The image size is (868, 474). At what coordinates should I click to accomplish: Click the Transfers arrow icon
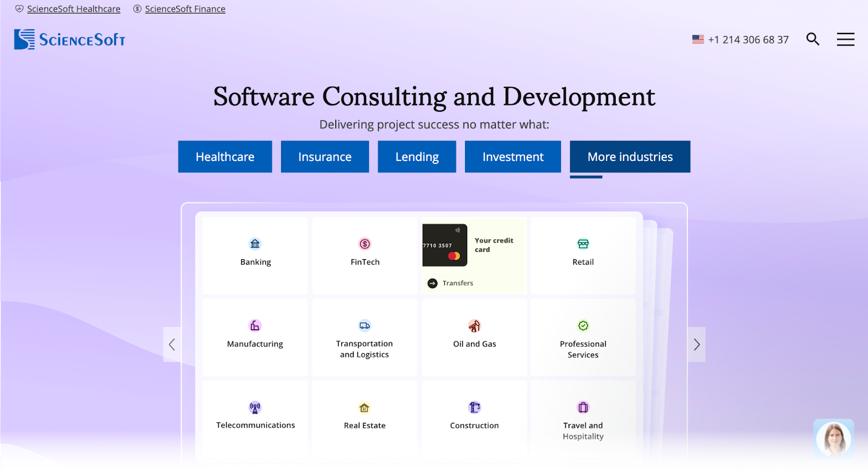[x=432, y=283]
